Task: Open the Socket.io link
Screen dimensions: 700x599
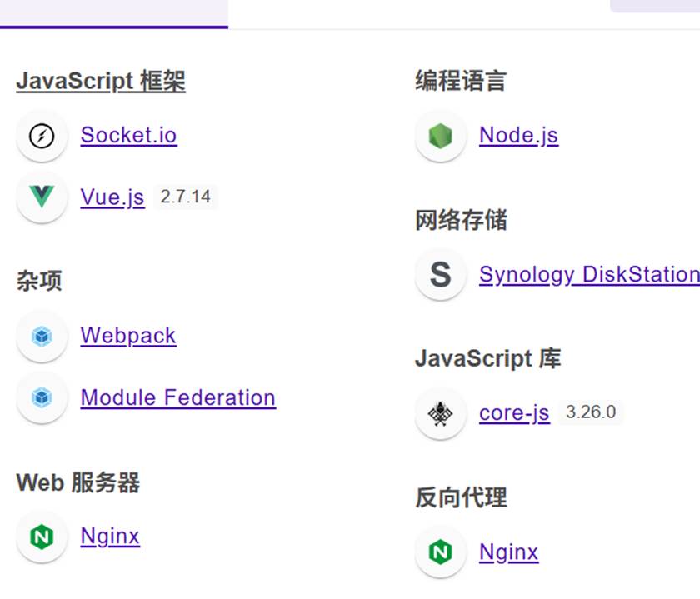Action: pos(128,135)
